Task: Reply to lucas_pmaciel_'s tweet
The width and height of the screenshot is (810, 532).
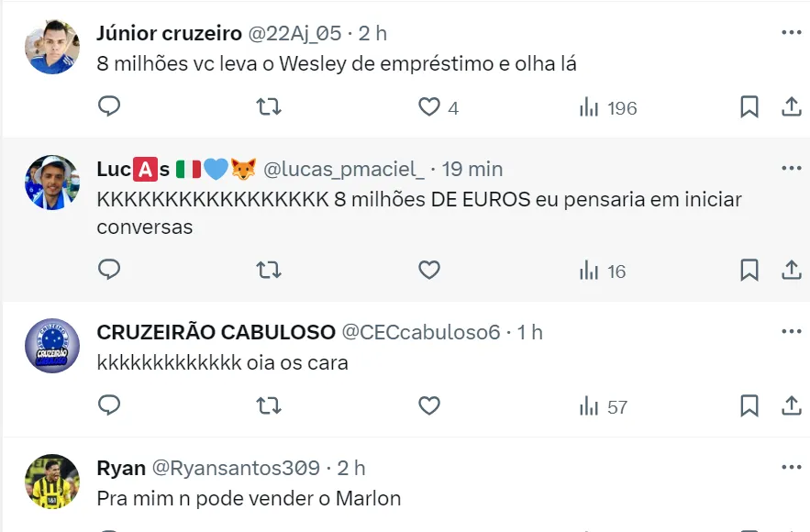Action: pyautogui.click(x=109, y=270)
